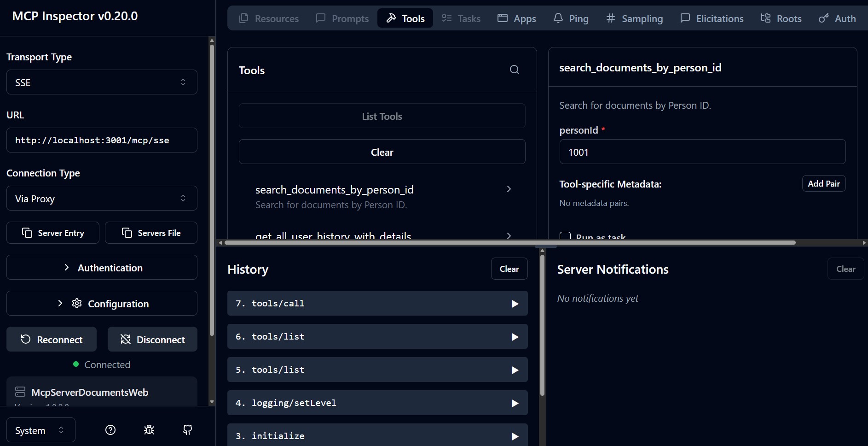Screen dimensions: 868x446
Task: Click the "Tool-specific Metadata:" label
Action: tap(610, 184)
